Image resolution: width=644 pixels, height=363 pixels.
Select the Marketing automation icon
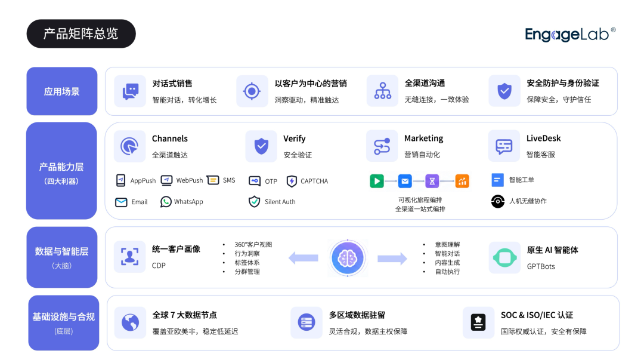point(382,146)
